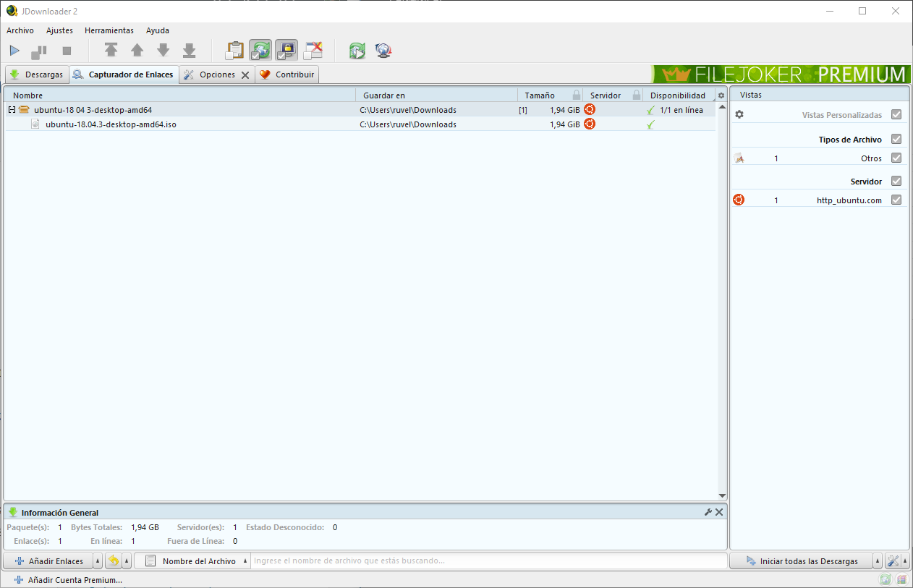Toggle clipboard monitoring icon
The height and width of the screenshot is (588, 913).
(234, 50)
